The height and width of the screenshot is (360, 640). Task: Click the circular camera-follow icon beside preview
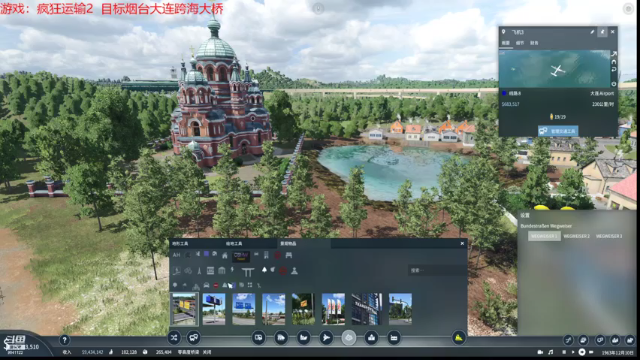pyautogui.click(x=613, y=84)
